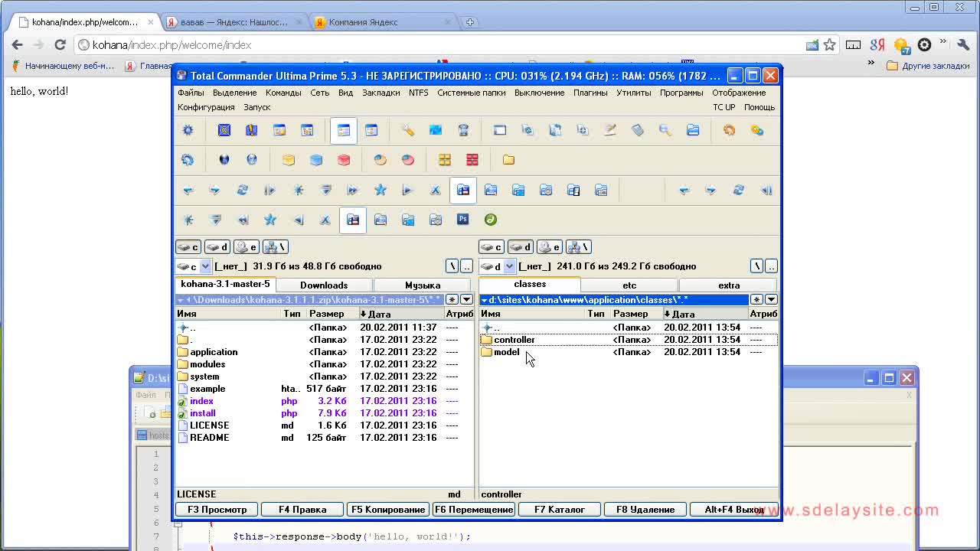Switch to left panel 'Музыка' tab

pyautogui.click(x=423, y=285)
